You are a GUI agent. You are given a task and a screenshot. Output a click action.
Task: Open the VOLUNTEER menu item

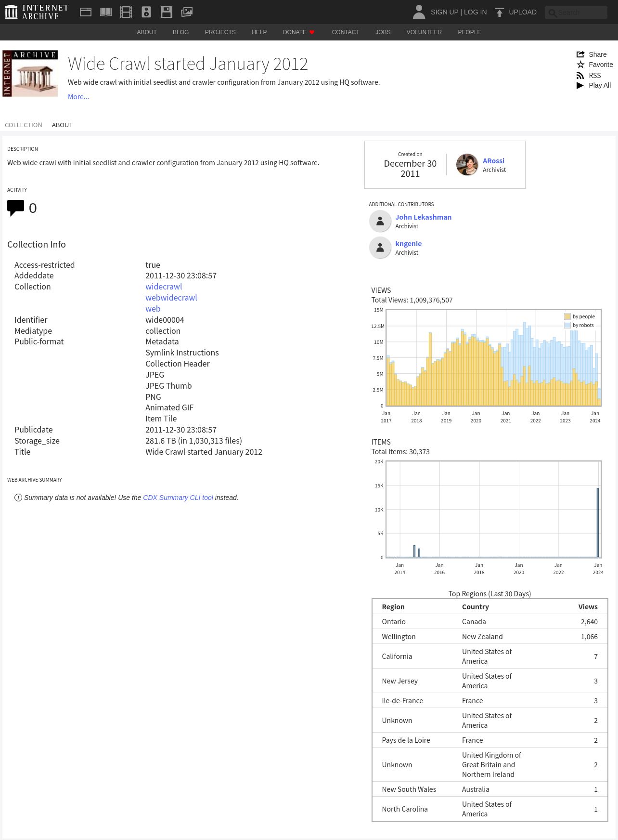pyautogui.click(x=424, y=32)
